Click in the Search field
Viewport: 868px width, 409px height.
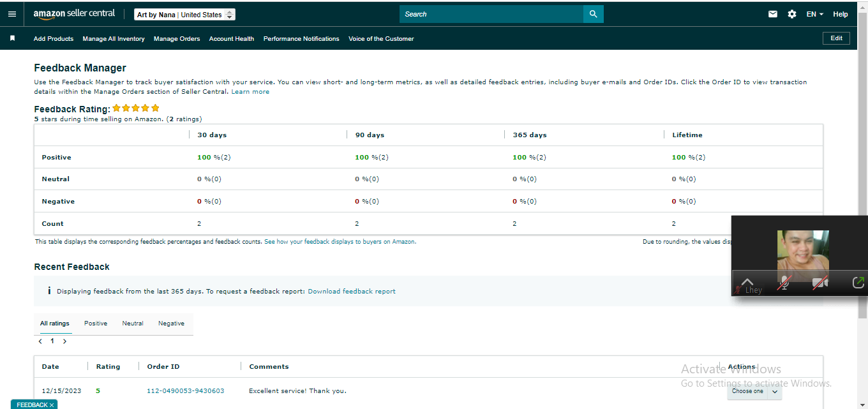coord(491,14)
